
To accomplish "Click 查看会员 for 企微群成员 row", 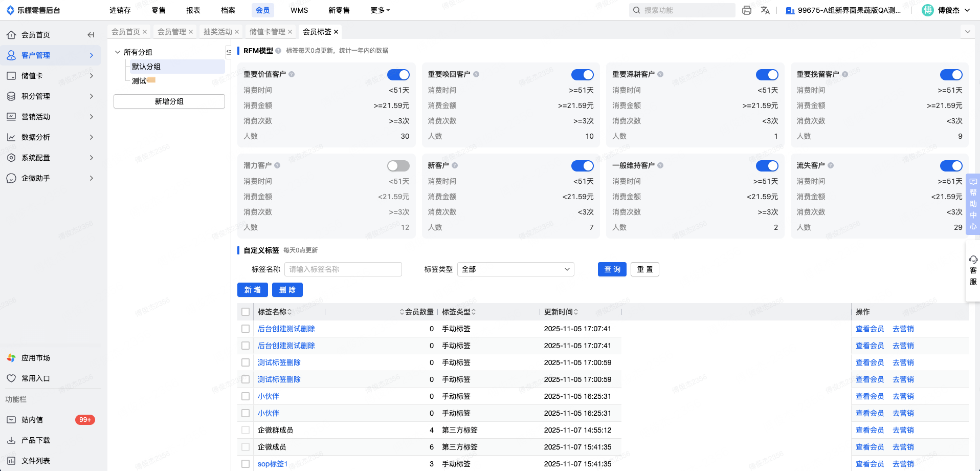I will pos(870,430).
